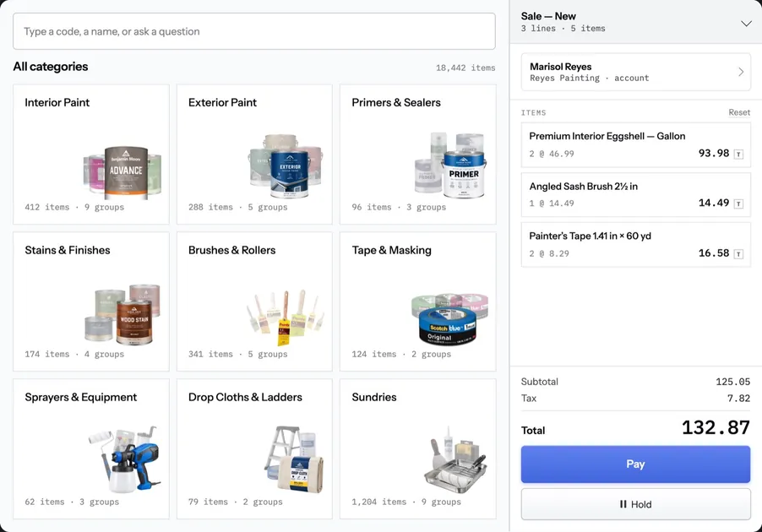The image size is (762, 532).
Task: Expand the Sale — New header chevron
Action: pos(746,23)
